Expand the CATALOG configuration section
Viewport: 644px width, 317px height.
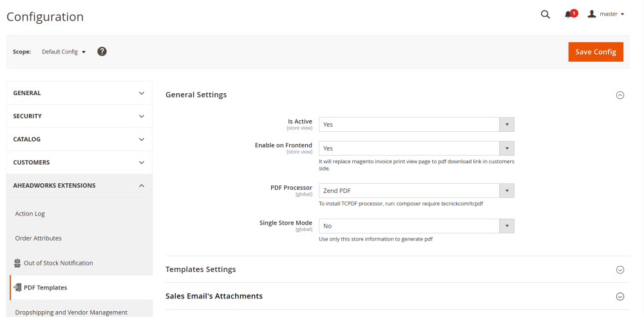[x=79, y=139]
